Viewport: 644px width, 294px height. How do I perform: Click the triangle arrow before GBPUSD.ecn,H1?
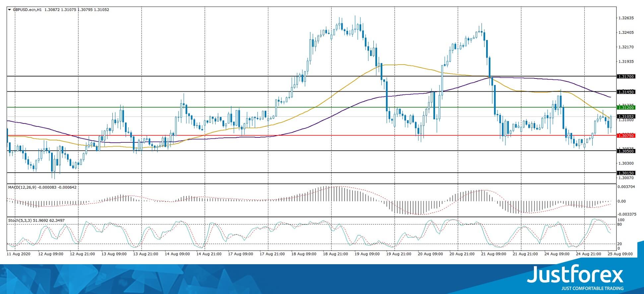[10, 10]
